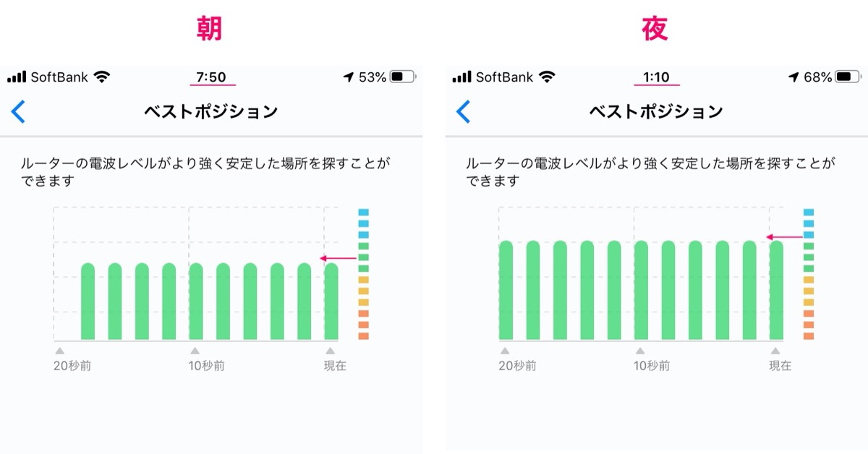Click top blue segment of left signal scale
Image resolution: width=868 pixels, height=454 pixels.
(x=364, y=213)
